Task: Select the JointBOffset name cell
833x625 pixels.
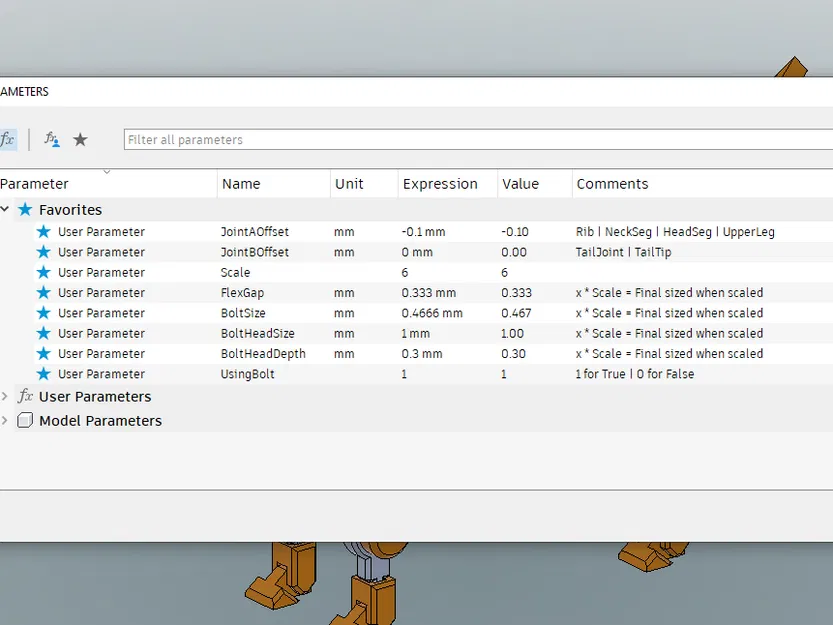Action: tap(255, 252)
